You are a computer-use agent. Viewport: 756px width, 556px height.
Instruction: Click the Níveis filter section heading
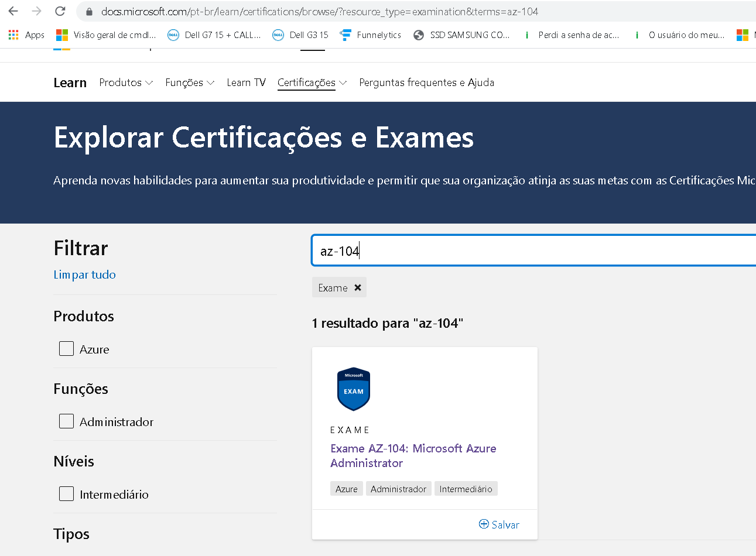click(73, 461)
